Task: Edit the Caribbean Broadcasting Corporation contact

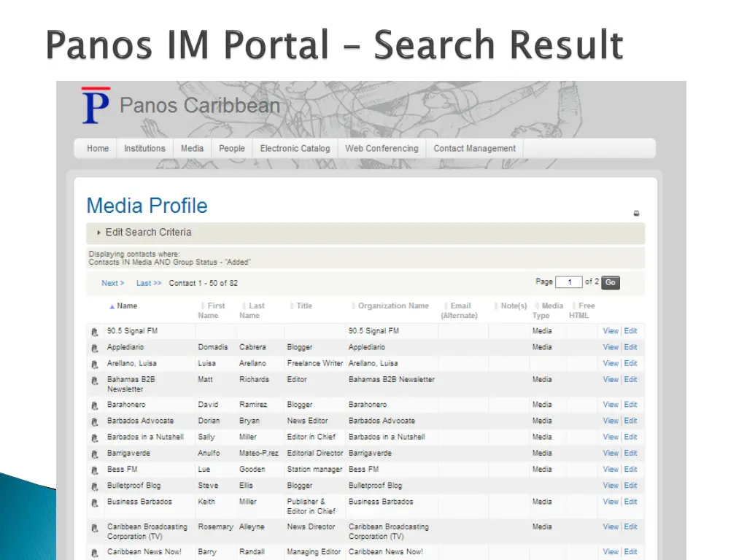Action: coord(630,527)
